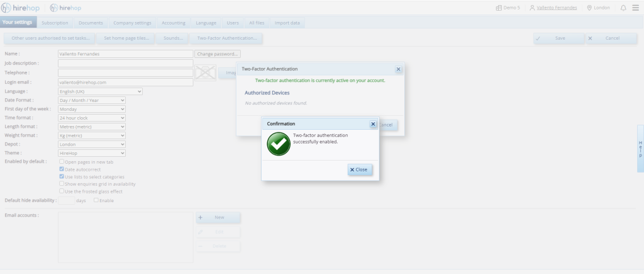Click into the Login email field

(x=125, y=83)
